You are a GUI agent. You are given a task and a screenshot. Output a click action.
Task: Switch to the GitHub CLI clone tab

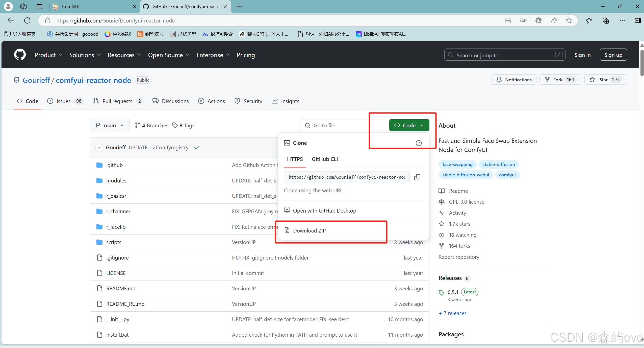tap(325, 159)
